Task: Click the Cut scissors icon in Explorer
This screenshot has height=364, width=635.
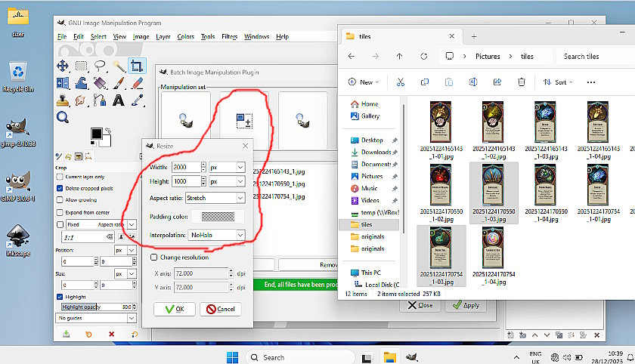Action: tap(401, 82)
